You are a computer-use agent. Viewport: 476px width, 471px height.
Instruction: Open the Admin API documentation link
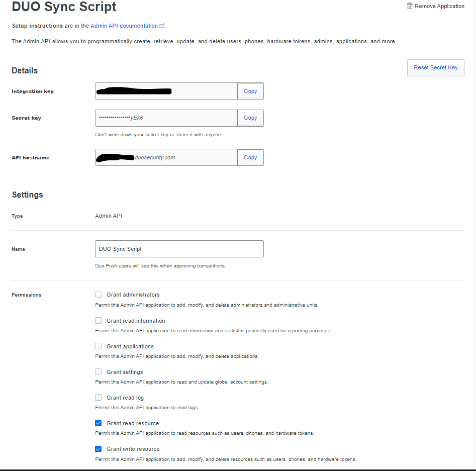pos(124,26)
